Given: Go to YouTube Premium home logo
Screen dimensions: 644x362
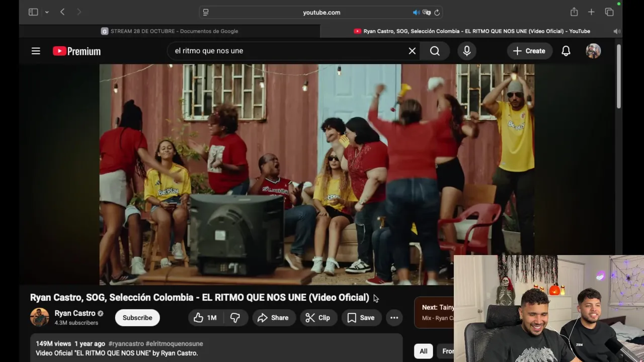Looking at the screenshot, I should click(x=76, y=51).
